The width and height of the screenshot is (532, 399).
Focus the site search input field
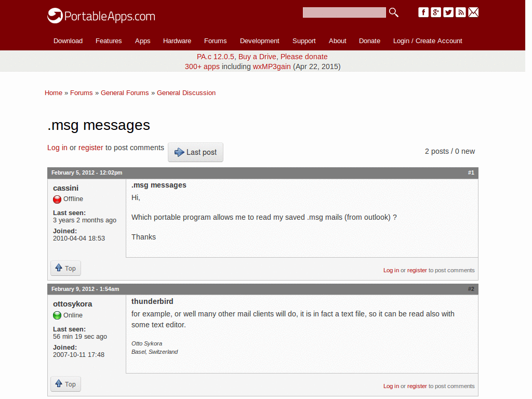pos(344,12)
